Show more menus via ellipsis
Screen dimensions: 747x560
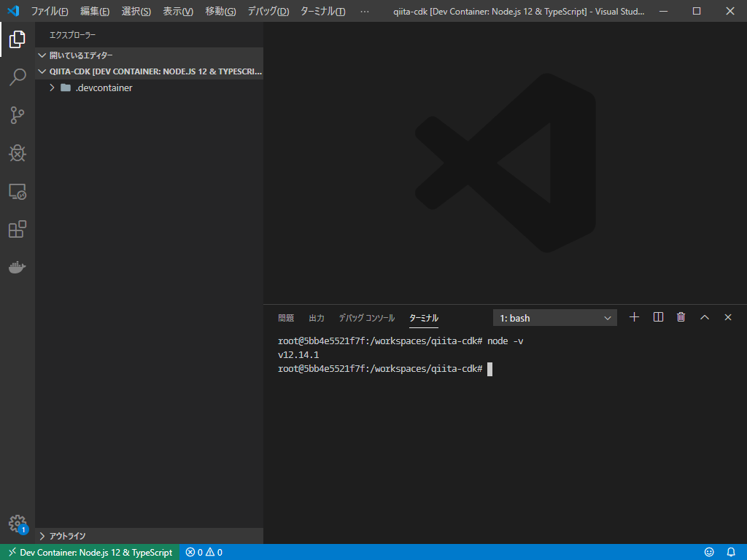click(x=365, y=12)
